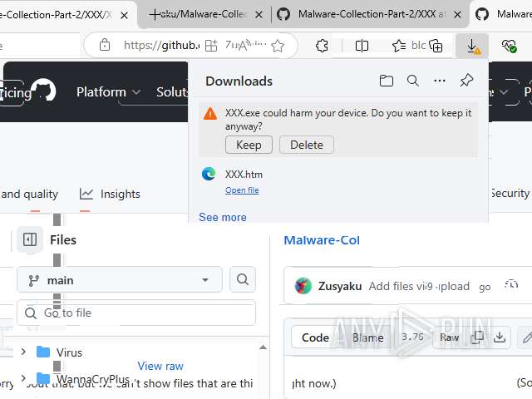Pin the Downloads panel
The image size is (532, 399).
(466, 81)
